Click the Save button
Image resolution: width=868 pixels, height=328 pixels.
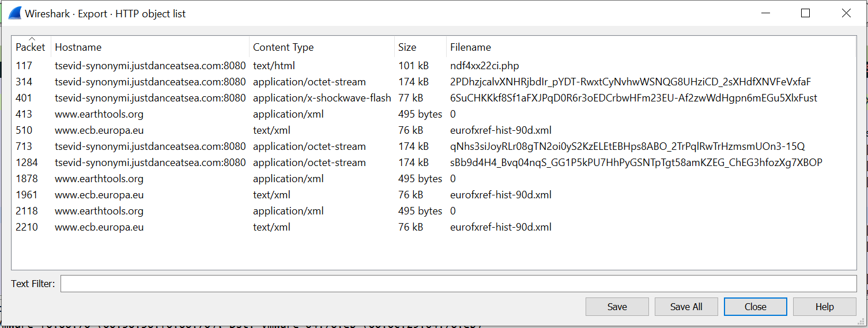(617, 307)
